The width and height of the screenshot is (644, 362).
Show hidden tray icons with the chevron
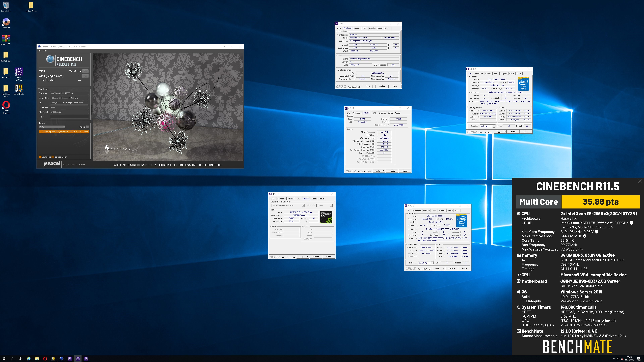[614, 359]
